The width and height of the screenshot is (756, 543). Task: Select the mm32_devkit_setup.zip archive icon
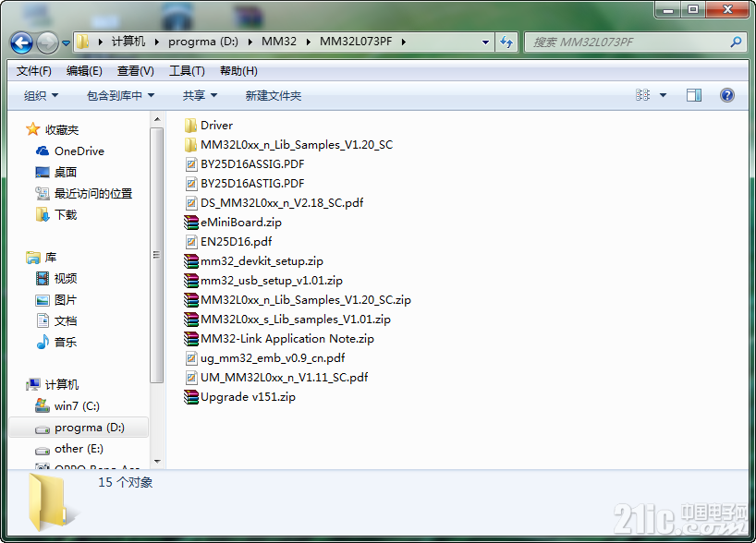pyautogui.click(x=191, y=261)
